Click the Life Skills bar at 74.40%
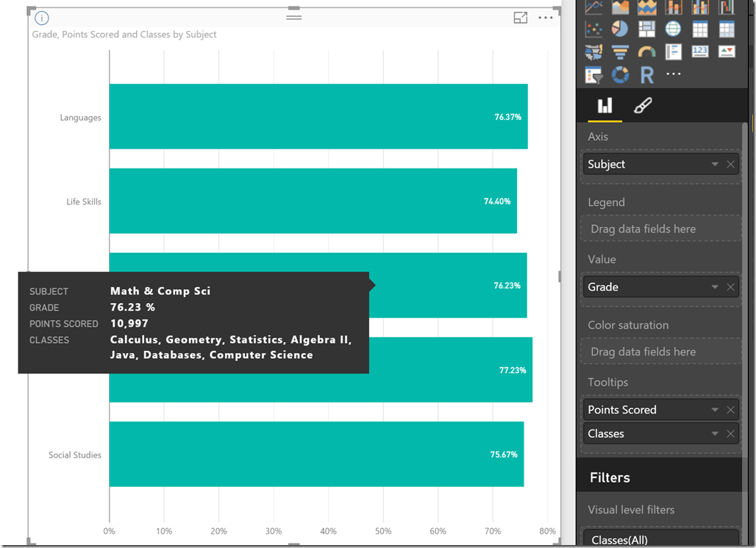Screen dimensions: 756x548 click(313, 201)
